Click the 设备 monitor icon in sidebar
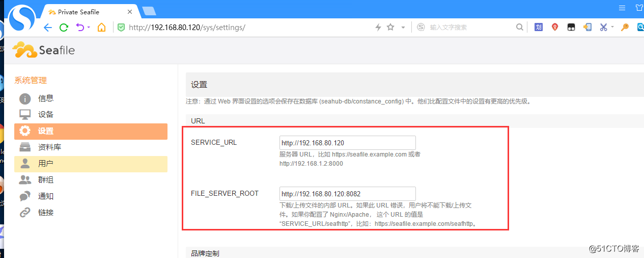Screen dimensions: 644x258 [25, 115]
